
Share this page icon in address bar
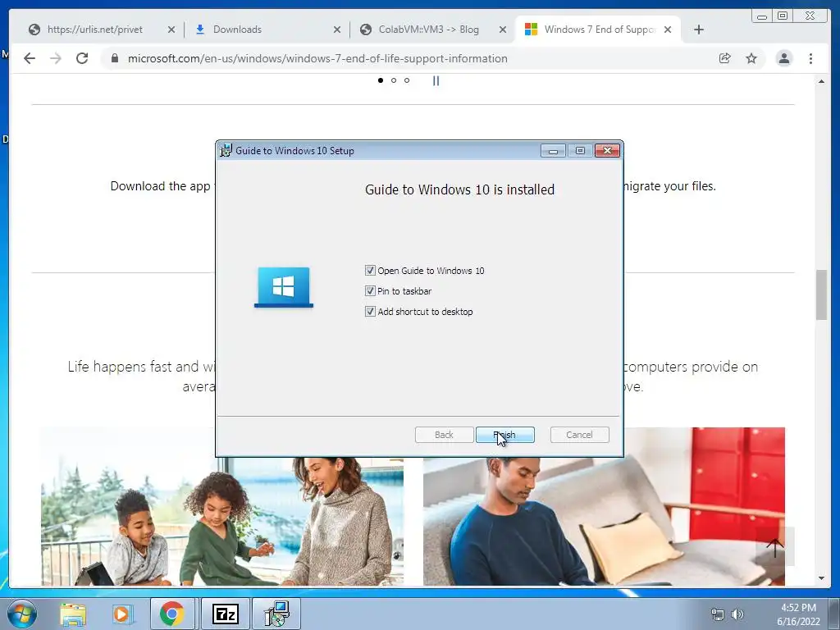(725, 58)
